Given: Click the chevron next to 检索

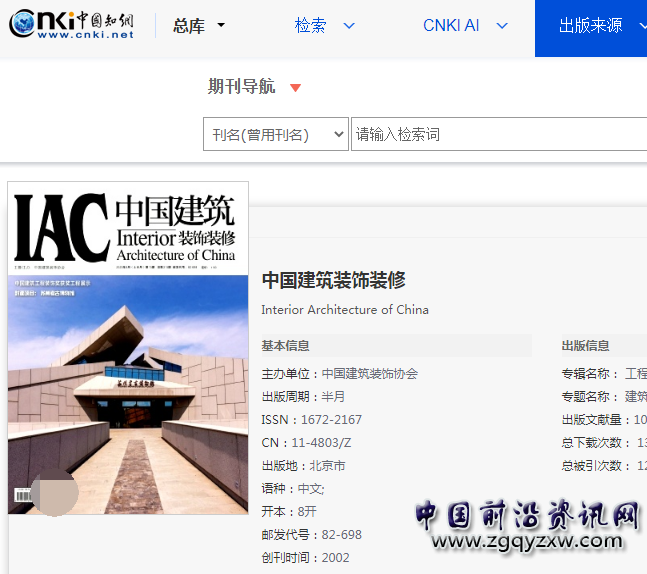Looking at the screenshot, I should pos(349,26).
